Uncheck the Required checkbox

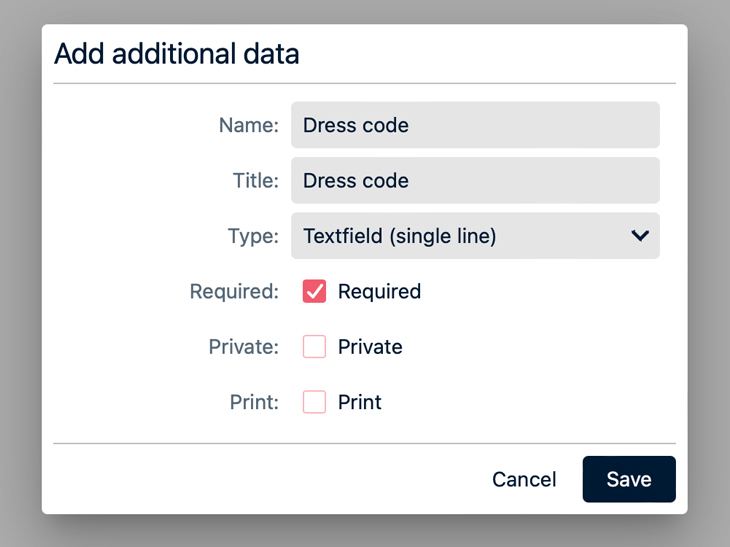coord(315,291)
